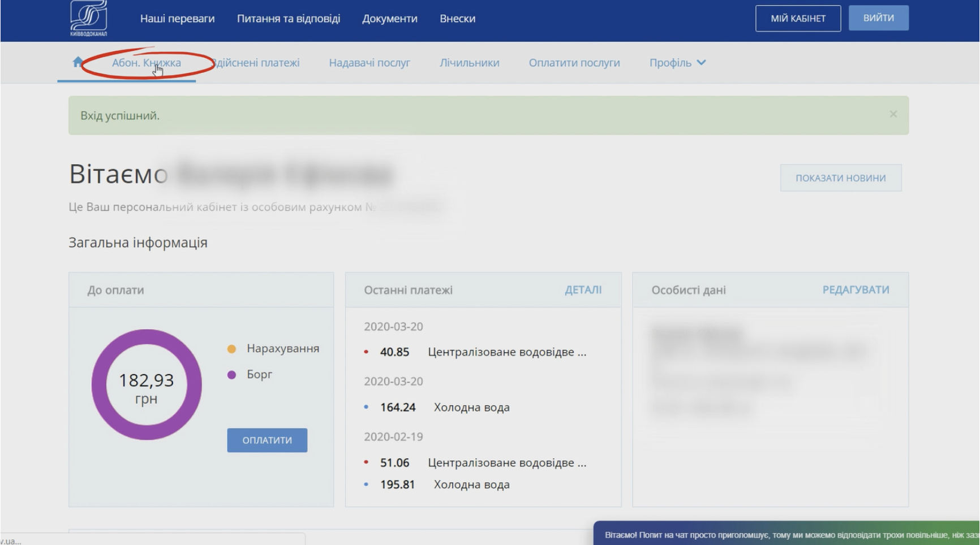Go to the home icon tab

tap(78, 62)
